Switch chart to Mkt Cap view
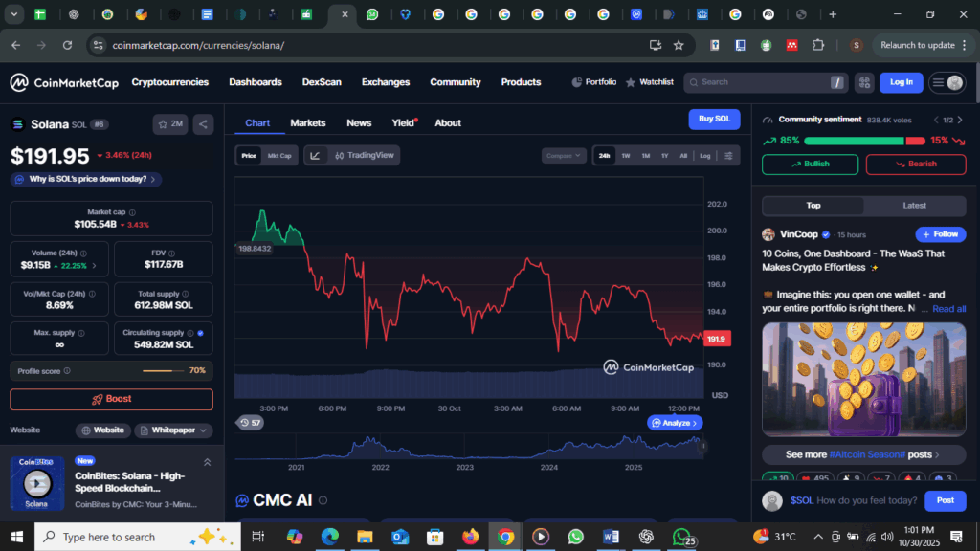980x551 pixels. point(279,155)
